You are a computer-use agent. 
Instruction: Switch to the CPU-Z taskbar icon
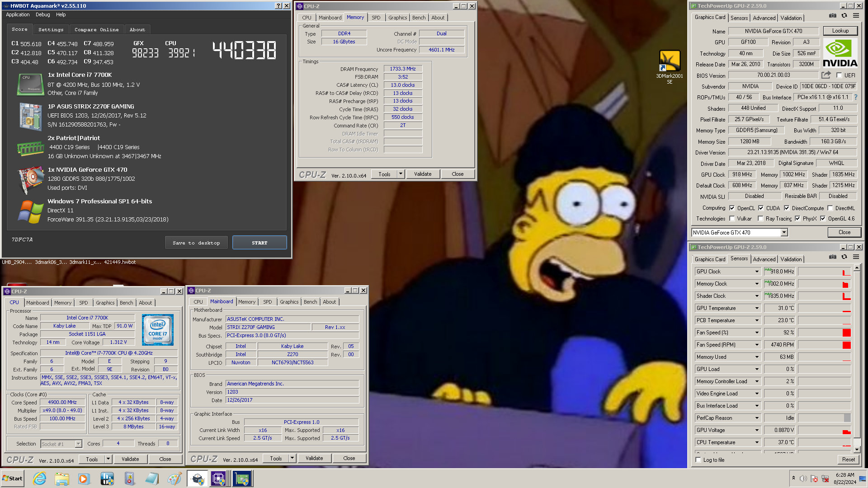coord(218,479)
